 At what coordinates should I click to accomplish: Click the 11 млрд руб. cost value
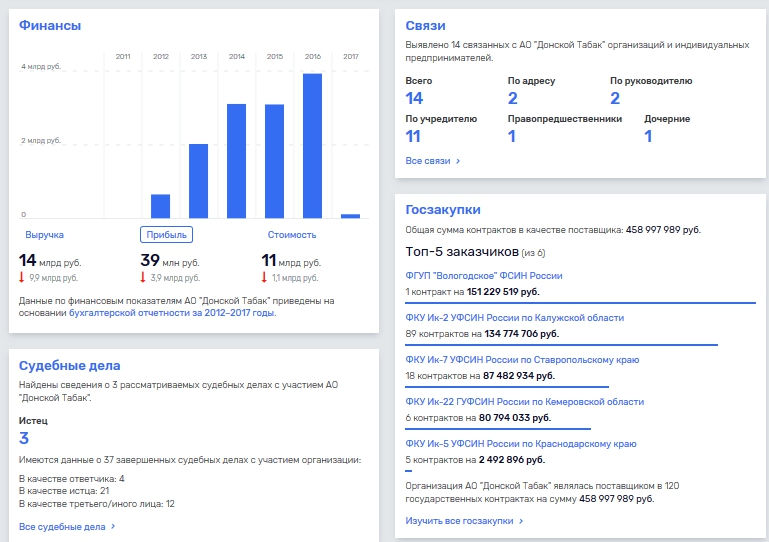[x=291, y=260]
